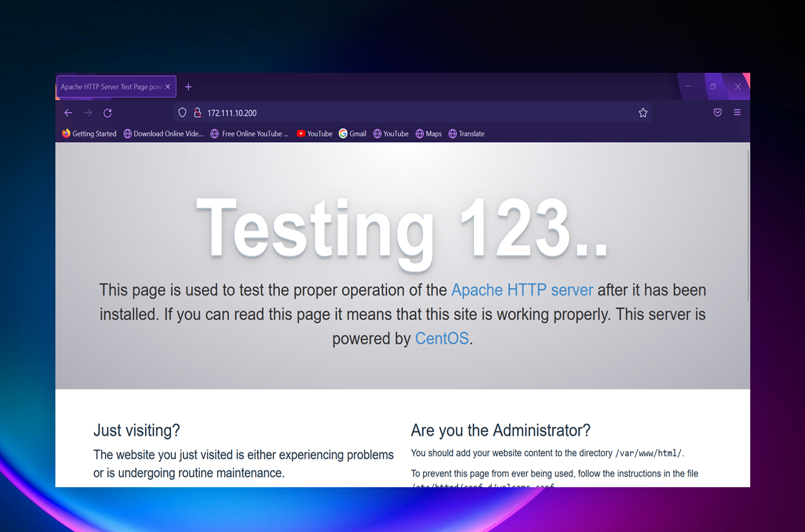Follow the Apache HTTP server link
Viewport: 805px width, 532px height.
[x=522, y=290]
